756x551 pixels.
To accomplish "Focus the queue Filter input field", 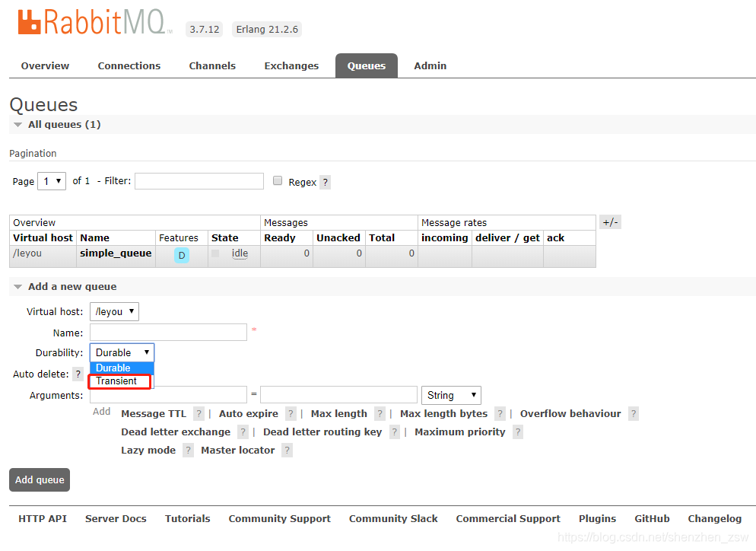I will coord(199,181).
